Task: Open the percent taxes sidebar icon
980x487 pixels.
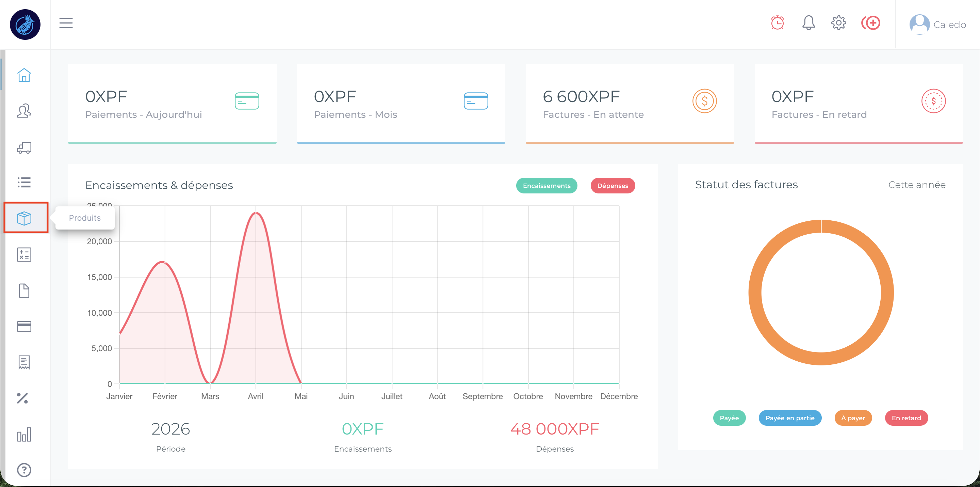Action: (x=22, y=398)
